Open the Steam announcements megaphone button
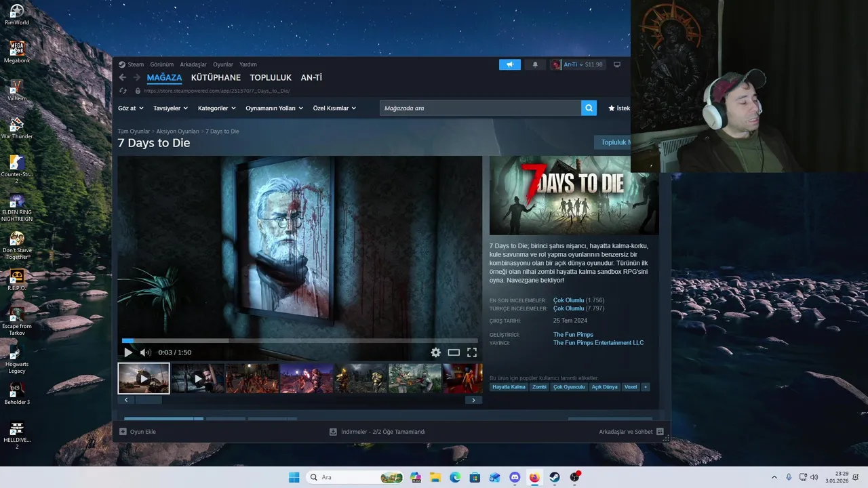This screenshot has width=868, height=488. (510, 64)
